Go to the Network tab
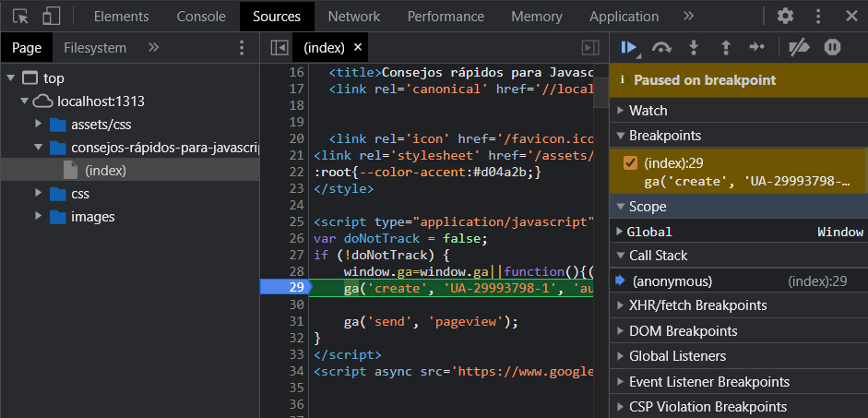This screenshot has height=418, width=868. (353, 17)
